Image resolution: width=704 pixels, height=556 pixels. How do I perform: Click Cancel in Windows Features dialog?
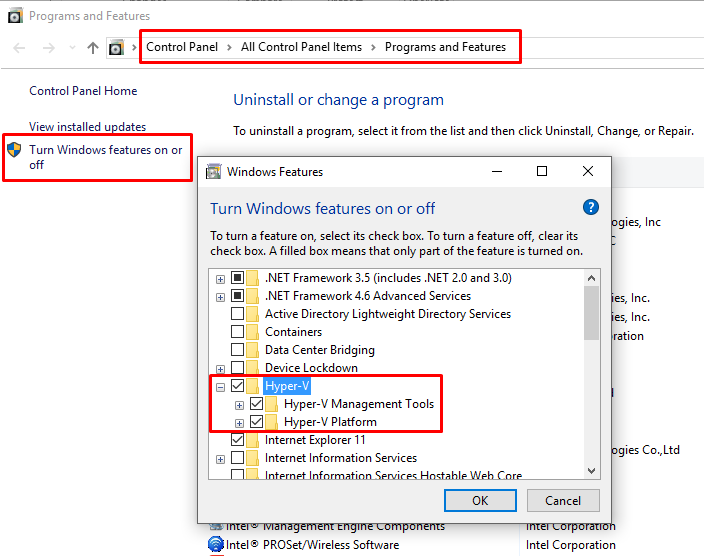[563, 500]
